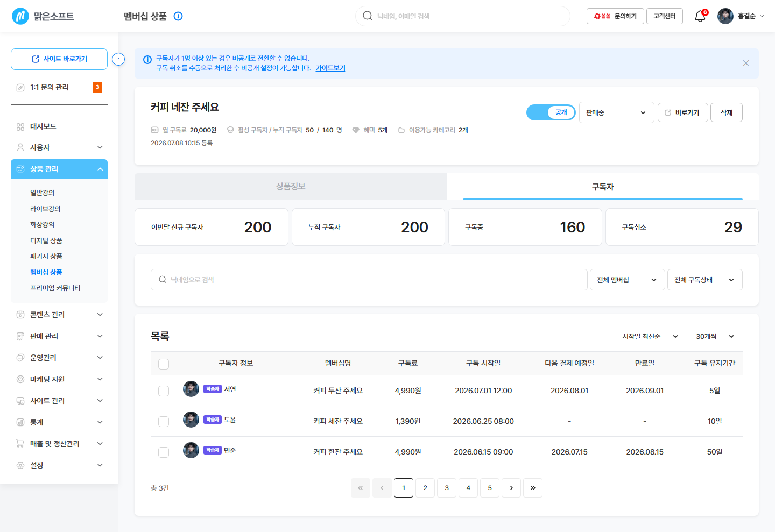Screen dimensions: 775x532
Task: Jump to the last page arrow
Action: point(533,488)
